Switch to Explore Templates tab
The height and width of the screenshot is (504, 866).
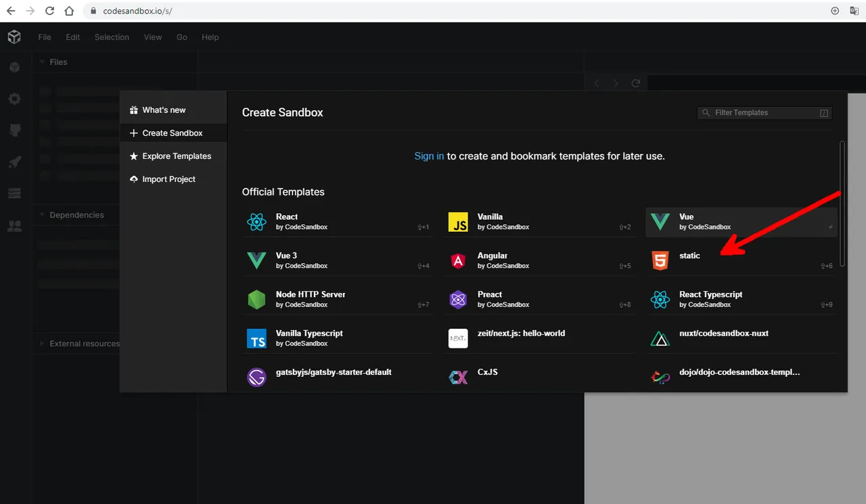pyautogui.click(x=173, y=156)
